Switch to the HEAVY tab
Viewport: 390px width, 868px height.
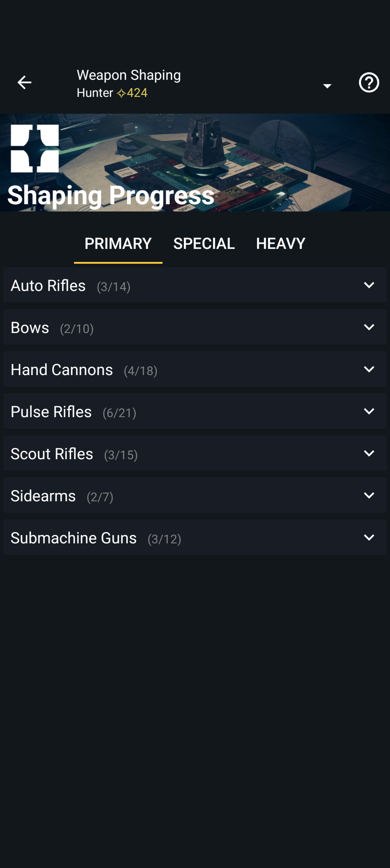(x=280, y=243)
